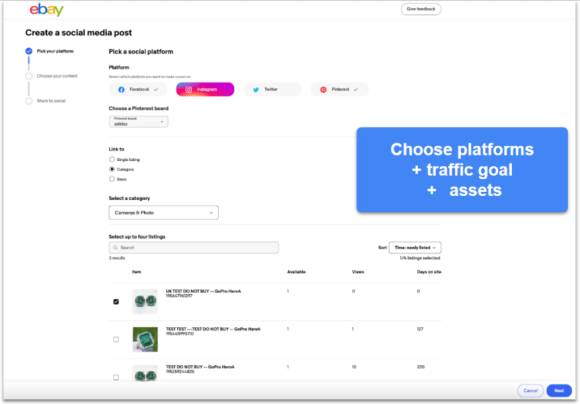
Task: Click the Twitter bird icon
Action: [x=256, y=90]
